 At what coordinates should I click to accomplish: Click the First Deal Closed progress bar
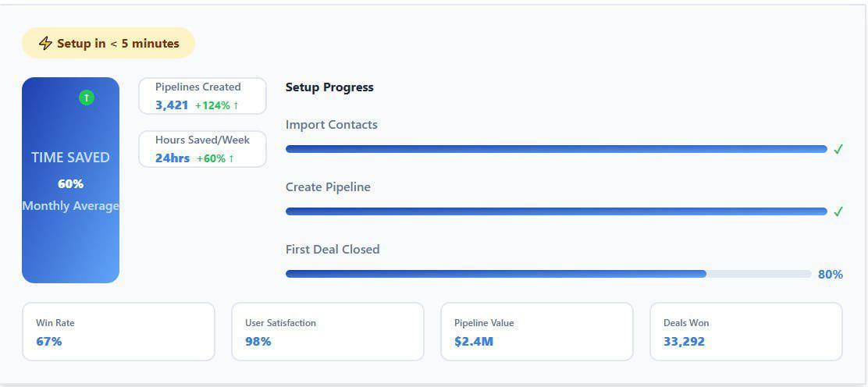(548, 274)
